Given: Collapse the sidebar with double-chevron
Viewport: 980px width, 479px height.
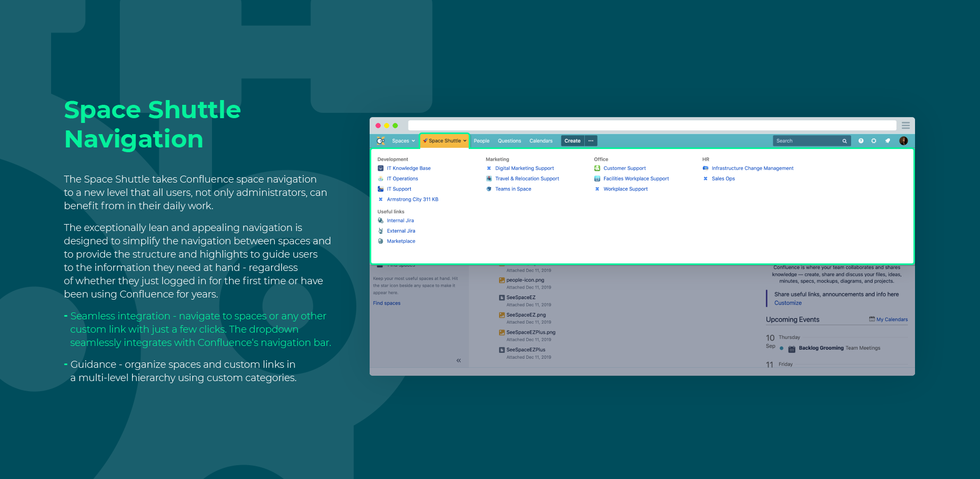Looking at the screenshot, I should [x=459, y=361].
